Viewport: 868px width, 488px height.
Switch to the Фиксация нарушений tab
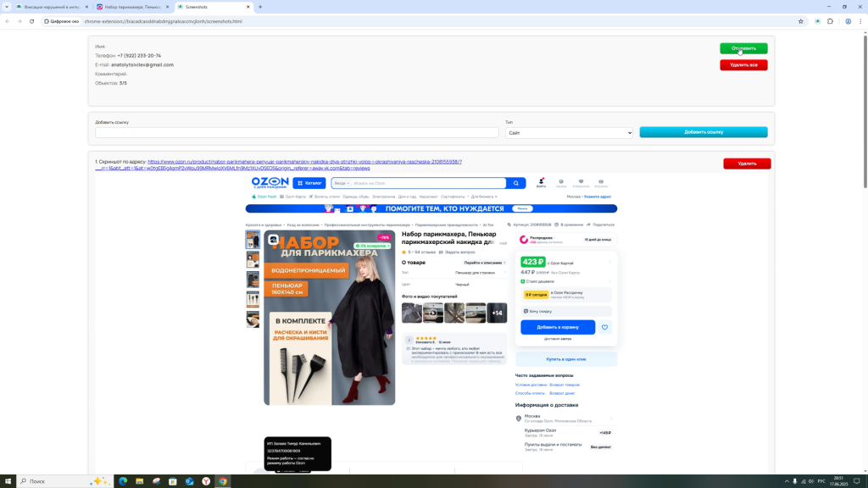coord(51,7)
